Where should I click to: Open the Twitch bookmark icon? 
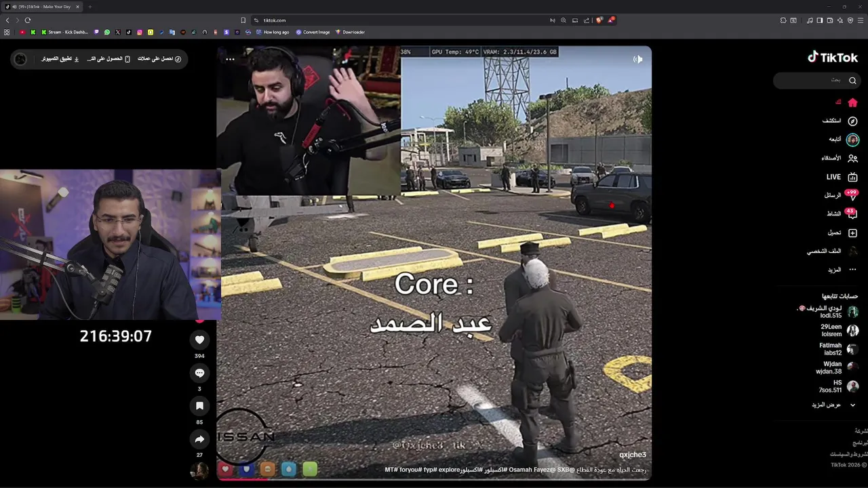(96, 32)
